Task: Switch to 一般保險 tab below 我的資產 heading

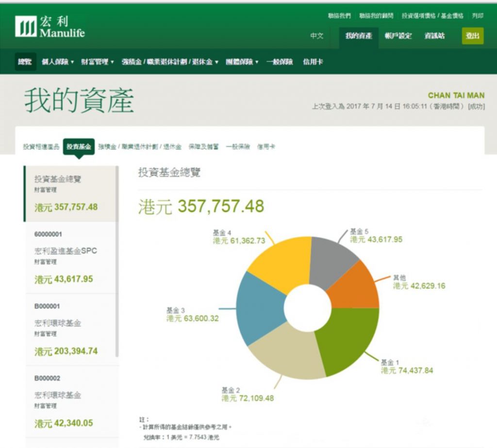Action: pyautogui.click(x=238, y=147)
